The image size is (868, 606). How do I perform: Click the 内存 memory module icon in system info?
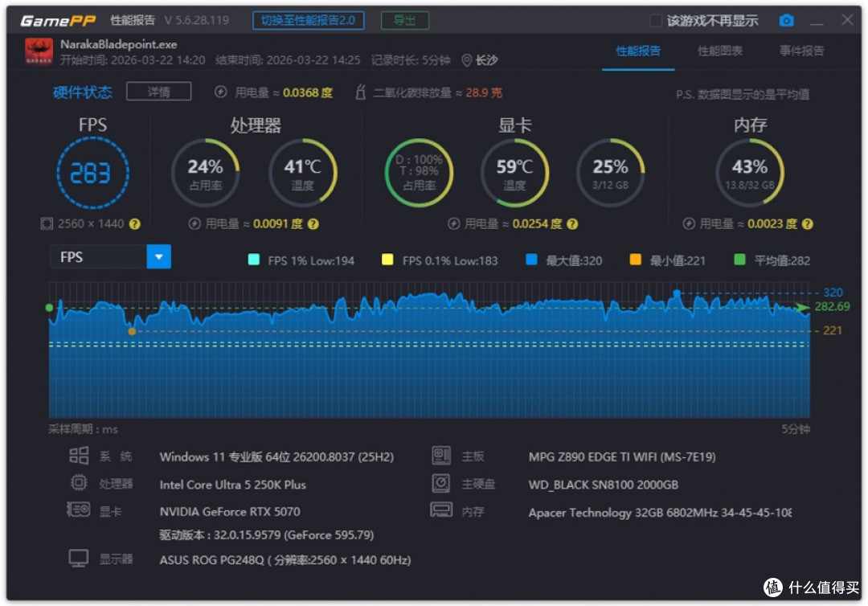coord(441,510)
